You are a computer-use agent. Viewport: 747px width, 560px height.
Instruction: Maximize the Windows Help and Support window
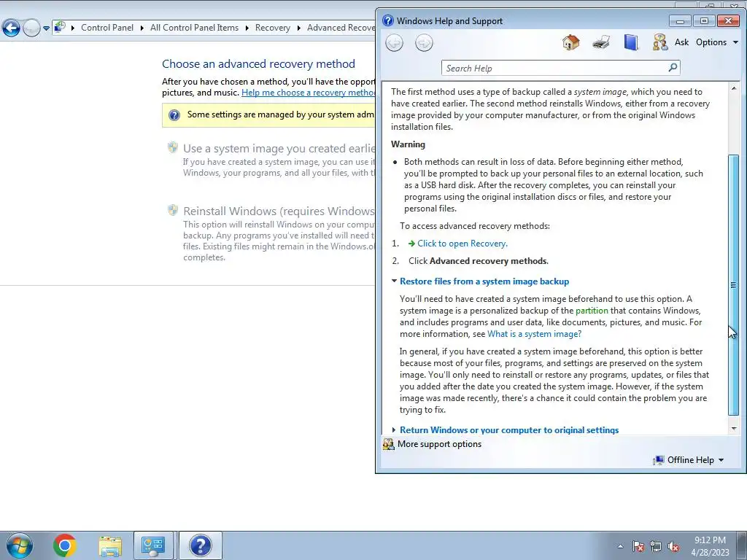point(704,21)
